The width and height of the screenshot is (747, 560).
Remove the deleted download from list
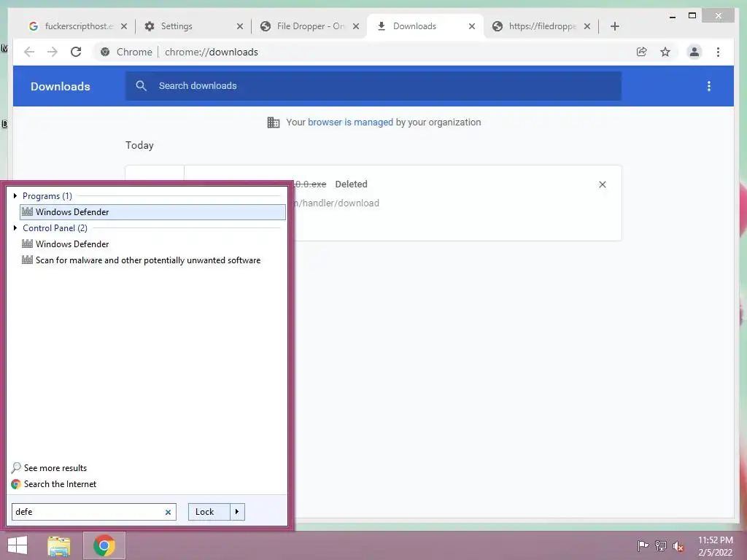pos(602,184)
